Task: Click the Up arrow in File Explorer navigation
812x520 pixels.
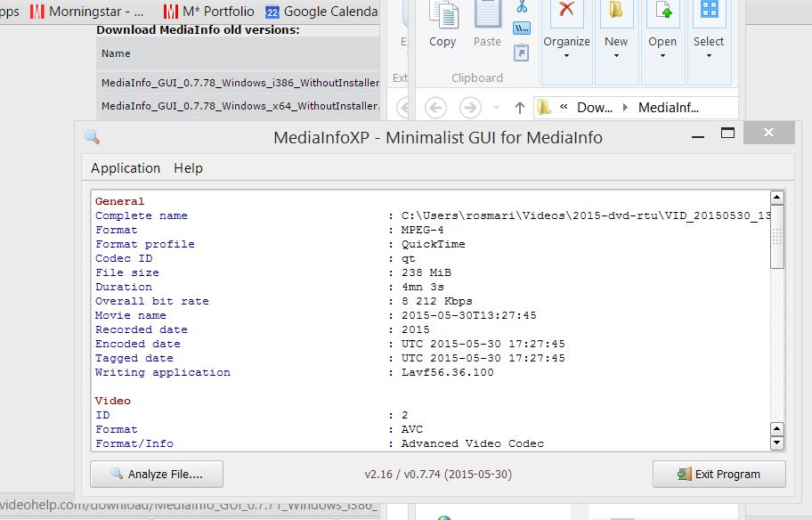Action: click(520, 107)
